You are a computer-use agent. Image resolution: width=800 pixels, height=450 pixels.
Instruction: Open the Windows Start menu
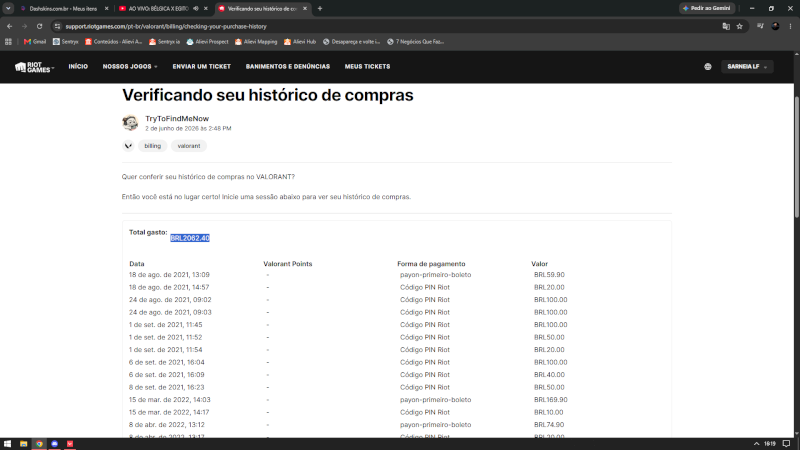point(7,444)
